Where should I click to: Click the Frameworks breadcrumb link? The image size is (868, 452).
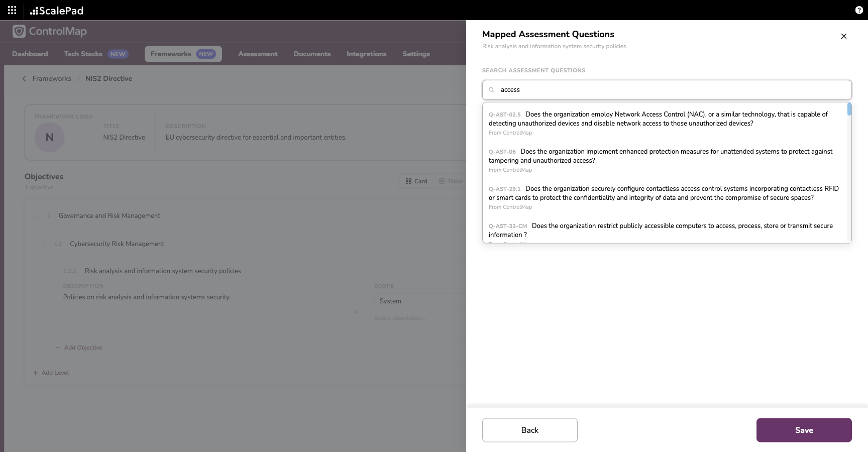pyautogui.click(x=52, y=78)
